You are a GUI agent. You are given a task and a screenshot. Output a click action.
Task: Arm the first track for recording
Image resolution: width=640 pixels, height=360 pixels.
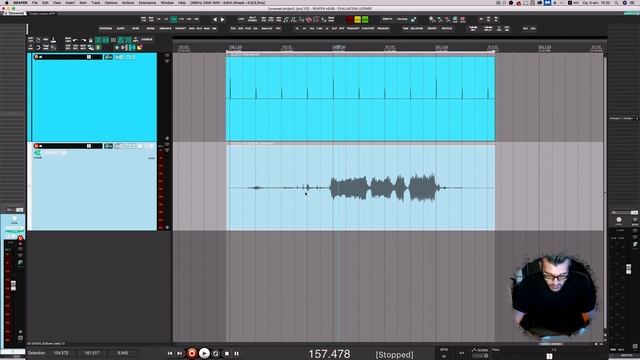pos(36,57)
